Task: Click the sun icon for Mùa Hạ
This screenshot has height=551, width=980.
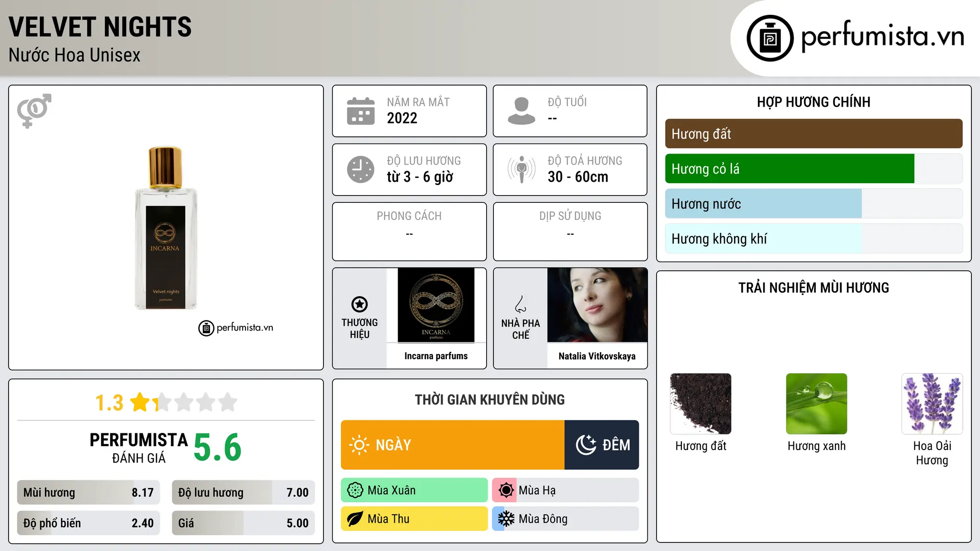Action: click(x=506, y=490)
